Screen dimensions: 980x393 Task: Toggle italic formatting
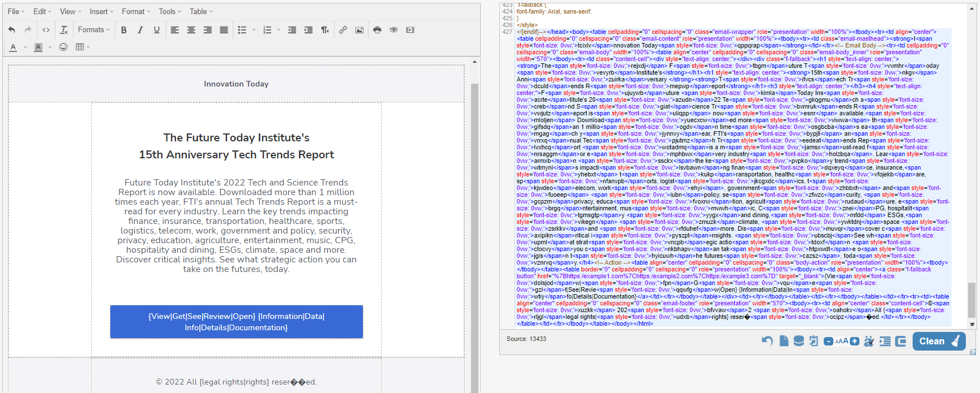(x=140, y=30)
